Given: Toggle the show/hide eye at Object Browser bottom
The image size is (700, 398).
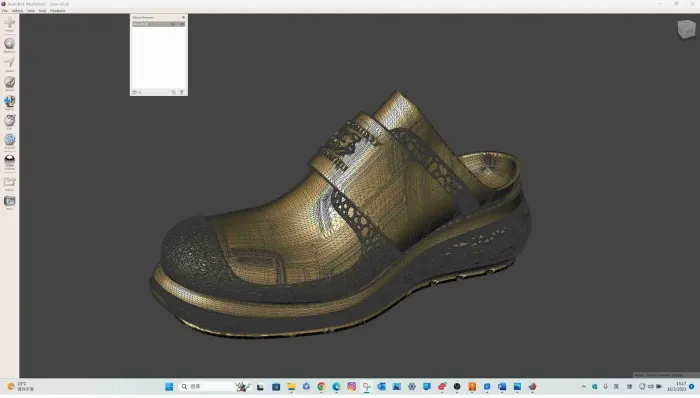Looking at the screenshot, I should point(134,92).
